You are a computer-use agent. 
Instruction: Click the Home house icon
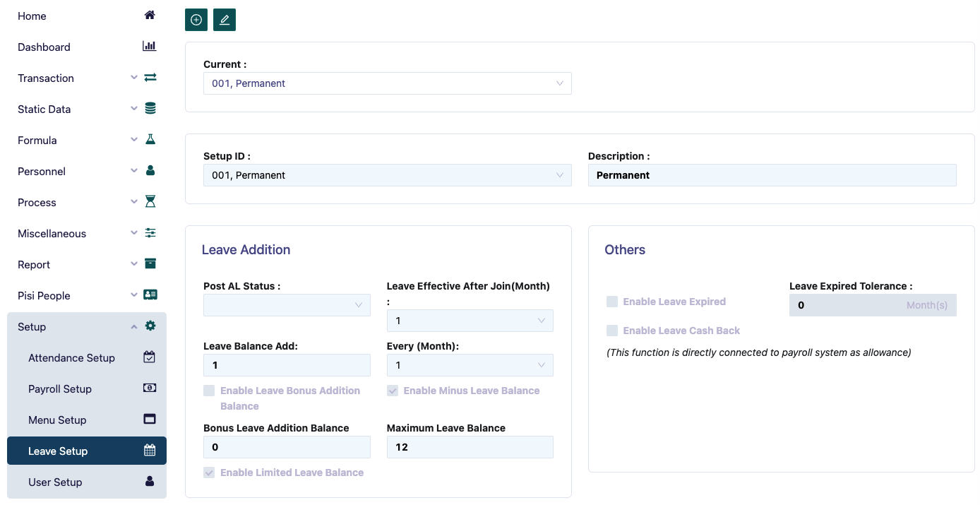coord(150,16)
